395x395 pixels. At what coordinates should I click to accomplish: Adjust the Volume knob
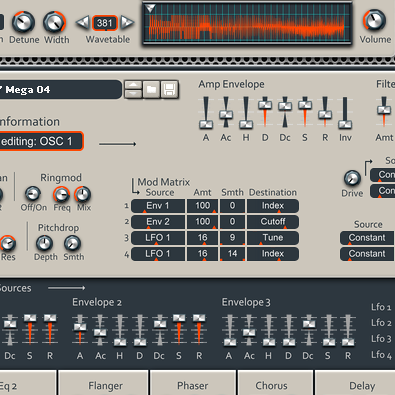tap(375, 20)
